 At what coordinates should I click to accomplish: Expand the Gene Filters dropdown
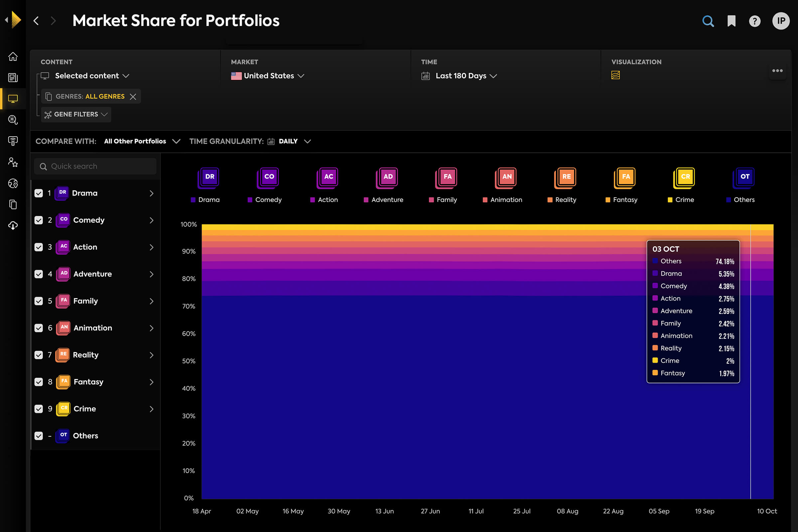[x=76, y=114]
